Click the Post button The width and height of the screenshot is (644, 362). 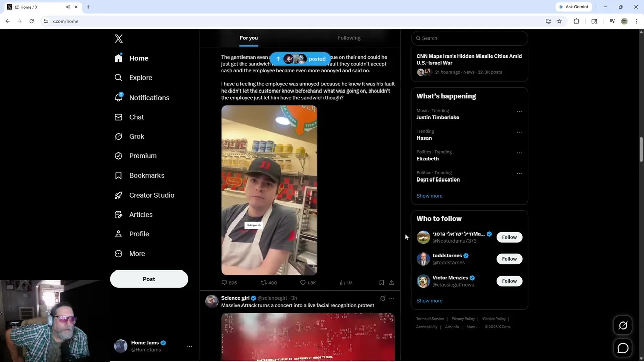point(149,279)
